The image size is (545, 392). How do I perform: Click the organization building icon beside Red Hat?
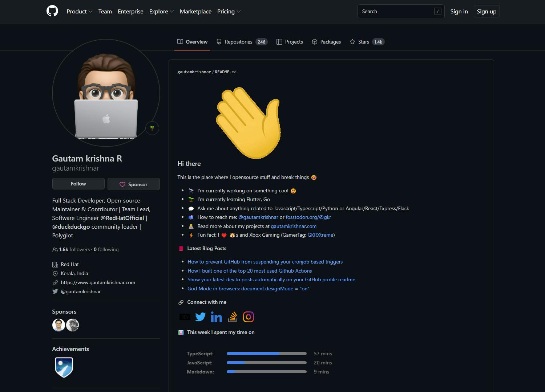[55, 265]
